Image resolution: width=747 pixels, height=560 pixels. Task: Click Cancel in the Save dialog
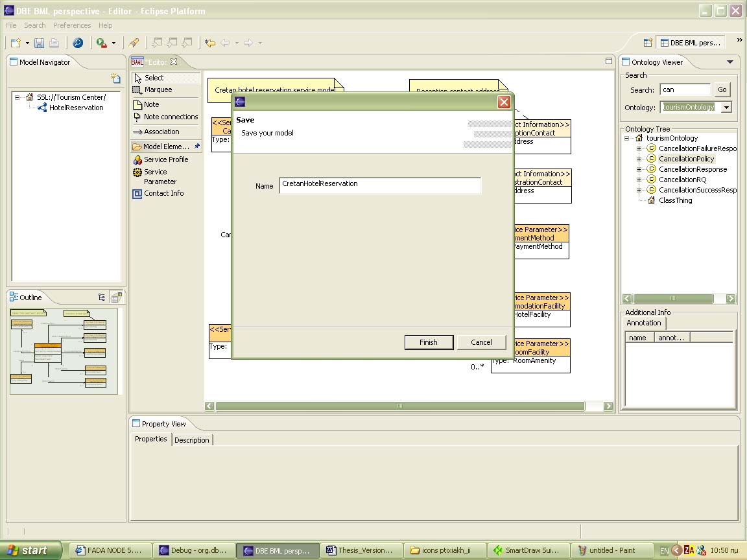coord(481,342)
